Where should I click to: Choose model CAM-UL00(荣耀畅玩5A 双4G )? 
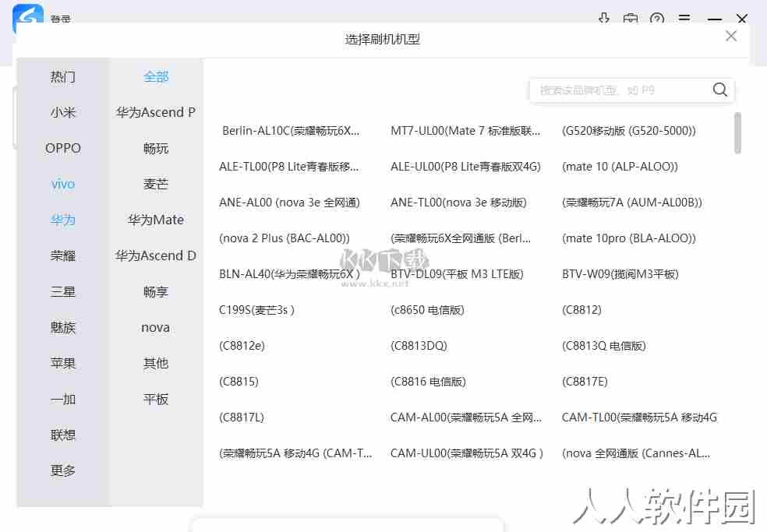click(467, 453)
